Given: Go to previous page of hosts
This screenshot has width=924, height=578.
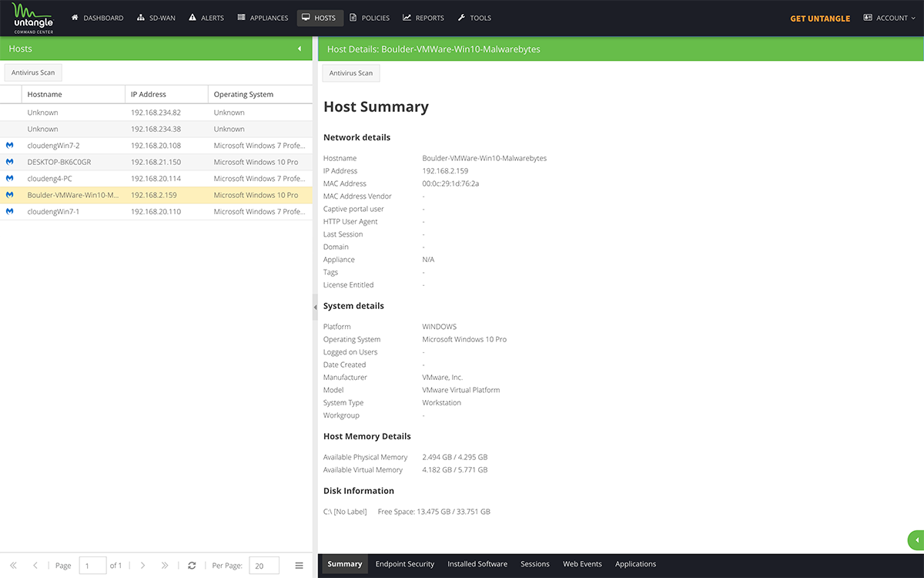Looking at the screenshot, I should (x=35, y=566).
